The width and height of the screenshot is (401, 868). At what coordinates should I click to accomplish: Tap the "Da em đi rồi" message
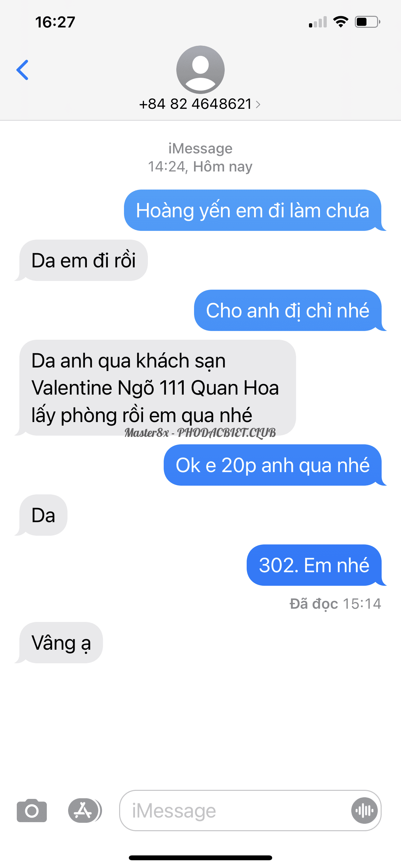(81, 260)
